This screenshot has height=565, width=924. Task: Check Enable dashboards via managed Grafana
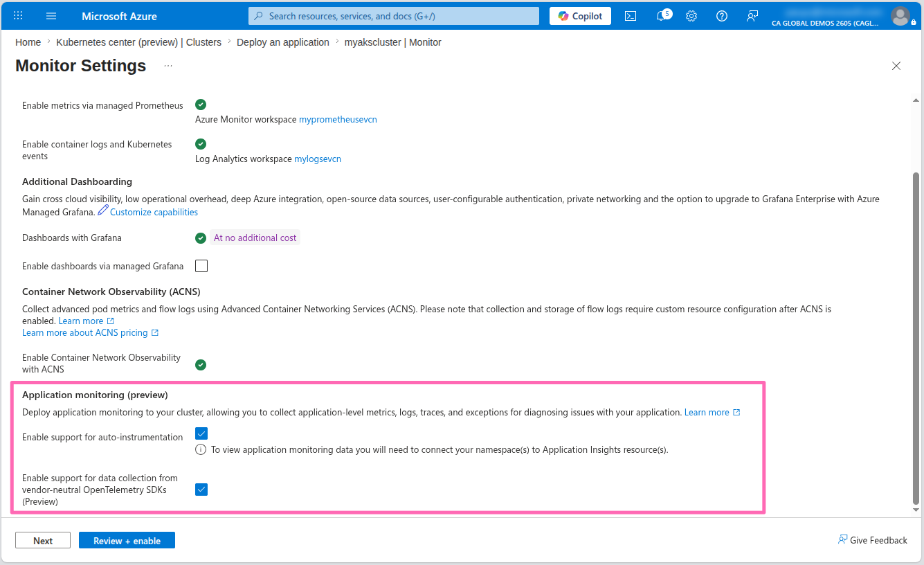[x=201, y=266]
